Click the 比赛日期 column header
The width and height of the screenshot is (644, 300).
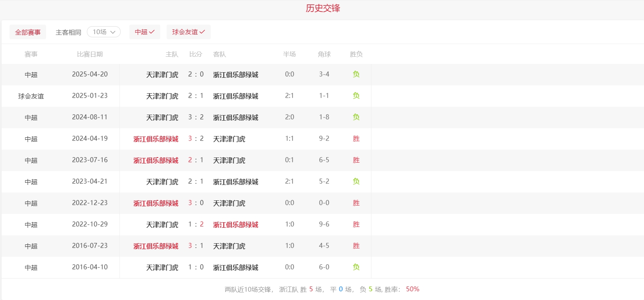[90, 54]
